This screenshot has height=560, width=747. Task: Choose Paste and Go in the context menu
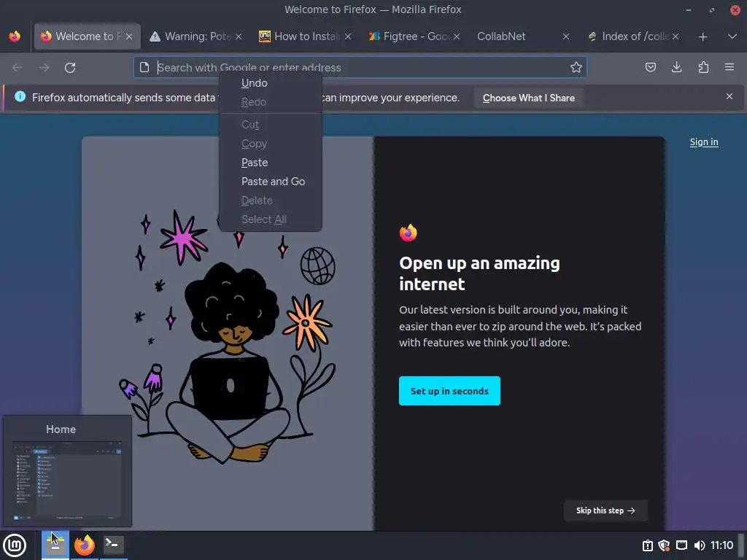tap(271, 182)
